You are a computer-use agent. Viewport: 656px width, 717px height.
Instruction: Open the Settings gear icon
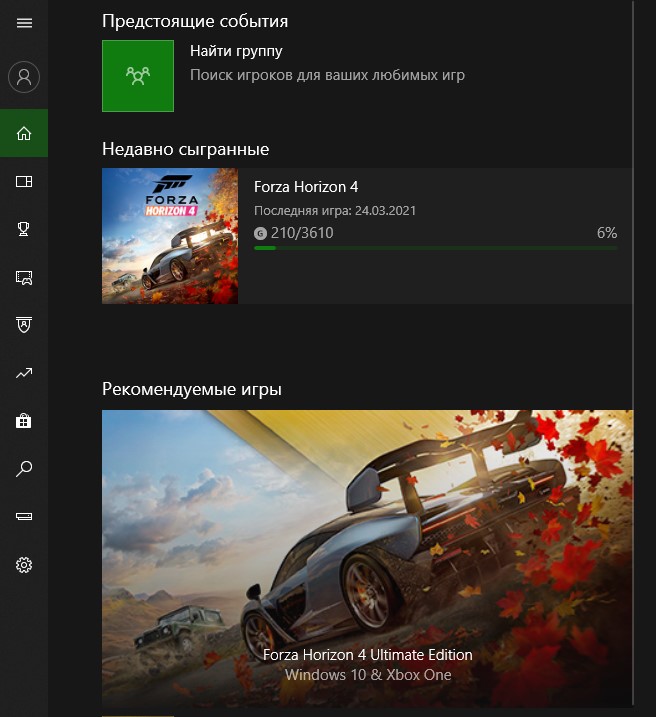pyautogui.click(x=24, y=565)
